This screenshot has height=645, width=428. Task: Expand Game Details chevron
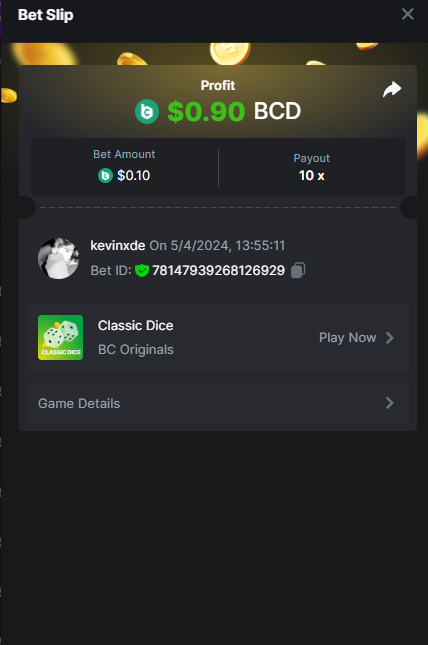click(x=389, y=403)
